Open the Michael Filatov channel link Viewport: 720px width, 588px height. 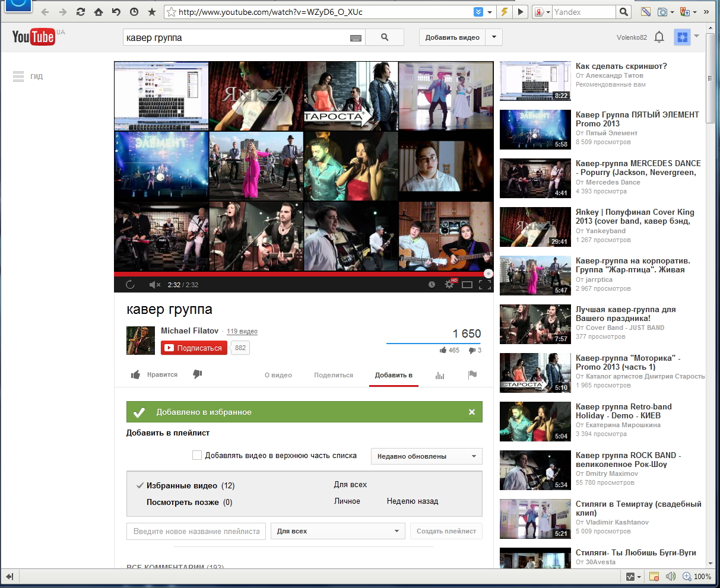[x=189, y=330]
